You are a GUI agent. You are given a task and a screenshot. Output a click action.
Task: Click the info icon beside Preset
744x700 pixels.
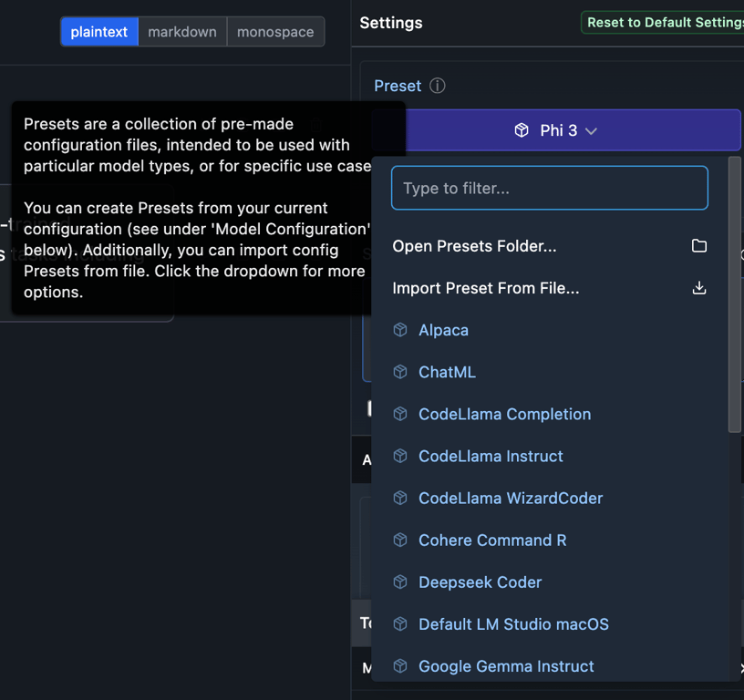tap(438, 86)
